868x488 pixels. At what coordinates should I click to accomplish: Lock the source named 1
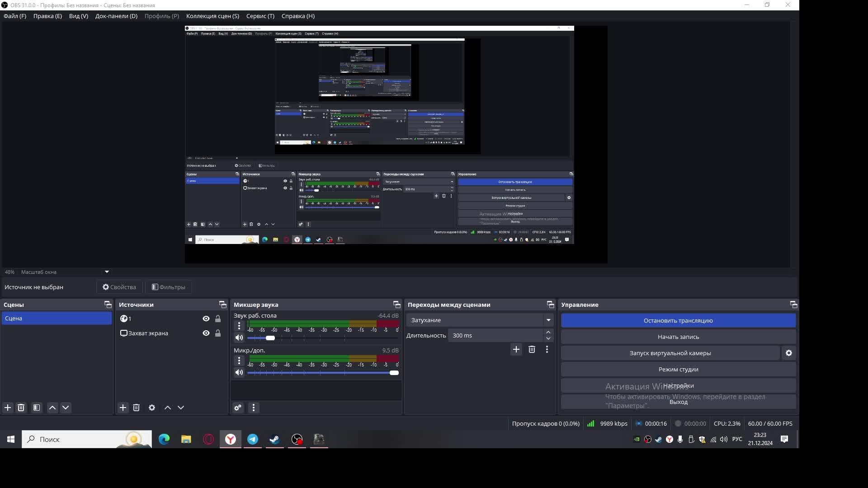[x=218, y=319]
